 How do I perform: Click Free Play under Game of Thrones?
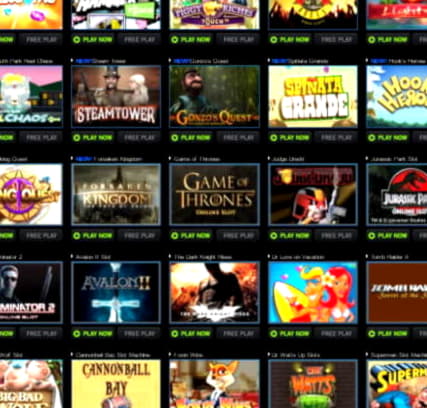[238, 236]
